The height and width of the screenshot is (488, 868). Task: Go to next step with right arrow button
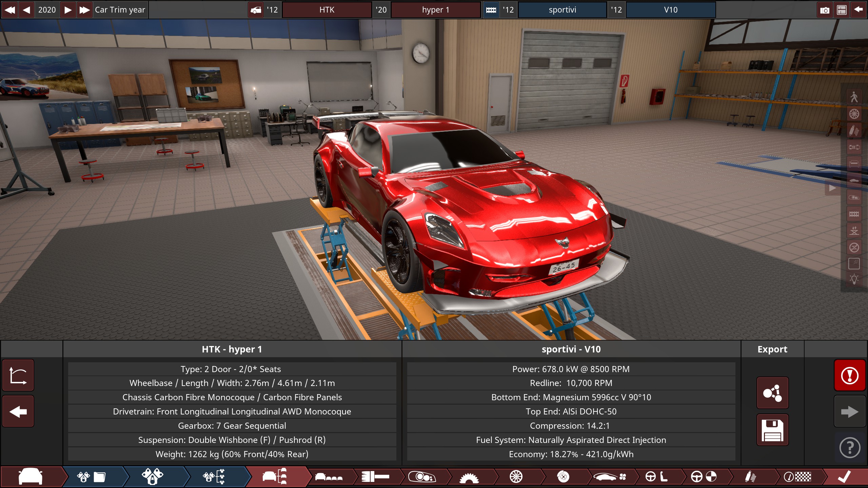click(x=850, y=411)
